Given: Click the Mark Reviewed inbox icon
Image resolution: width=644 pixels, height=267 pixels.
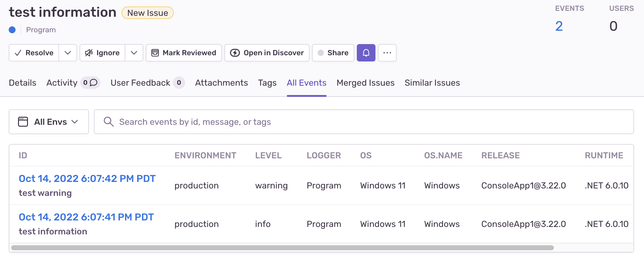Looking at the screenshot, I should 155,53.
